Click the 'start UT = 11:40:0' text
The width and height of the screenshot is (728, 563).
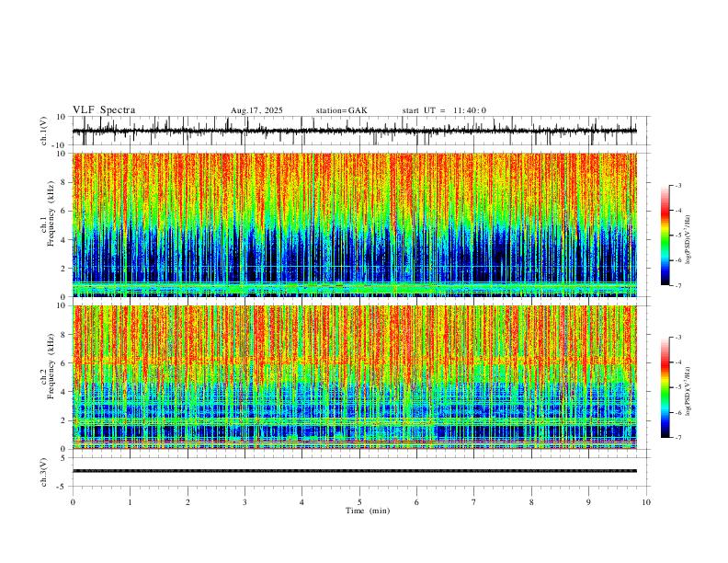point(444,110)
